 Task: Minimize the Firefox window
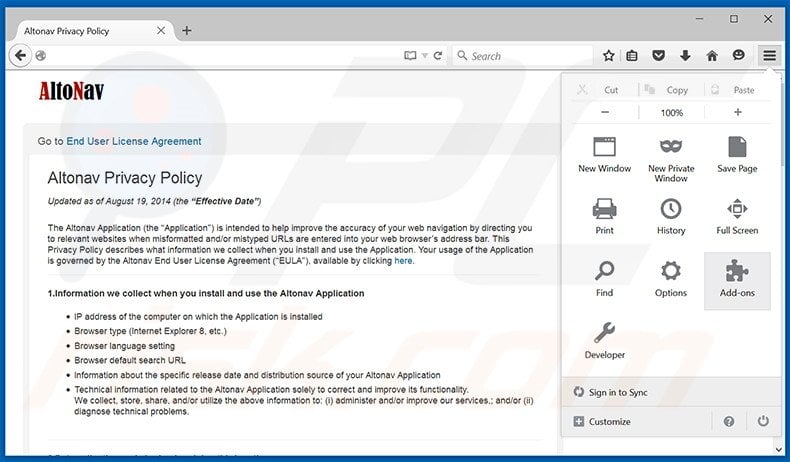(x=699, y=19)
